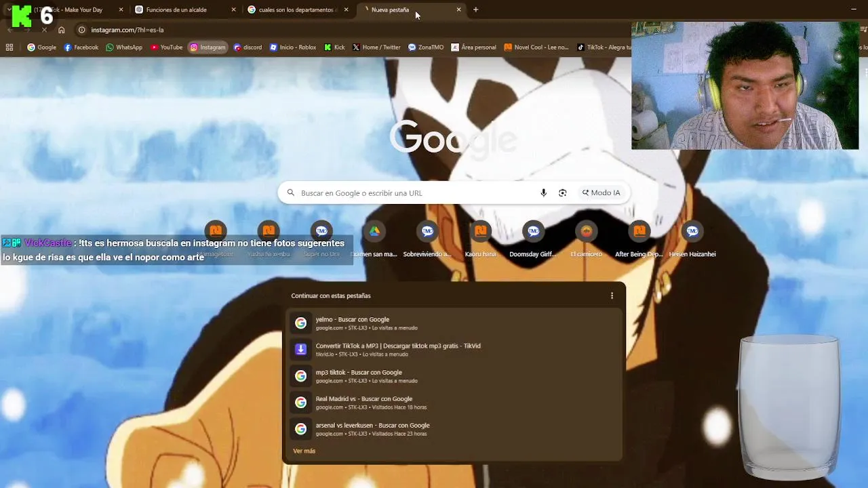
Task: Open the Home / Twitter bookmark
Action: tap(376, 47)
